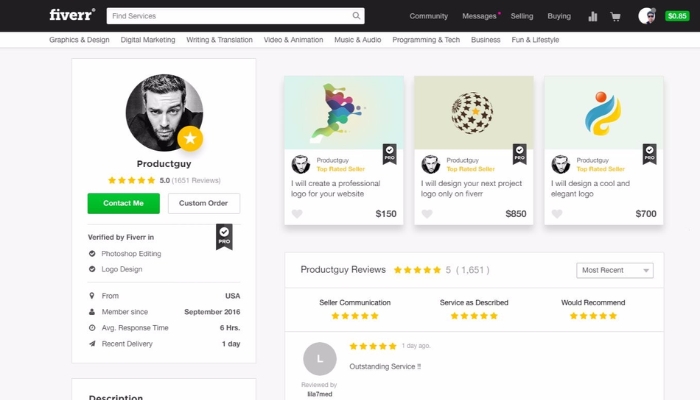Screen dimensions: 700x400
Task: Open Video & Animation category
Action: point(293,40)
